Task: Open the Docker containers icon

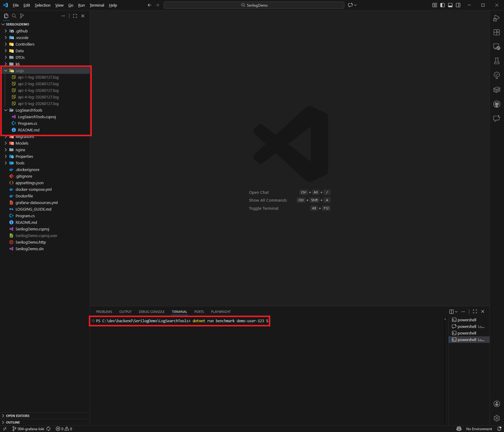Action: coord(497,90)
